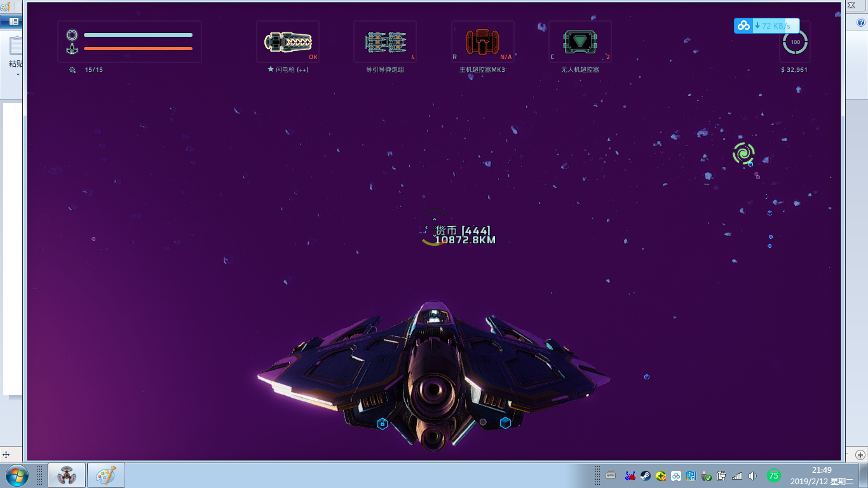Open the volume speaker tray icon
The image size is (868, 488).
pyautogui.click(x=753, y=475)
